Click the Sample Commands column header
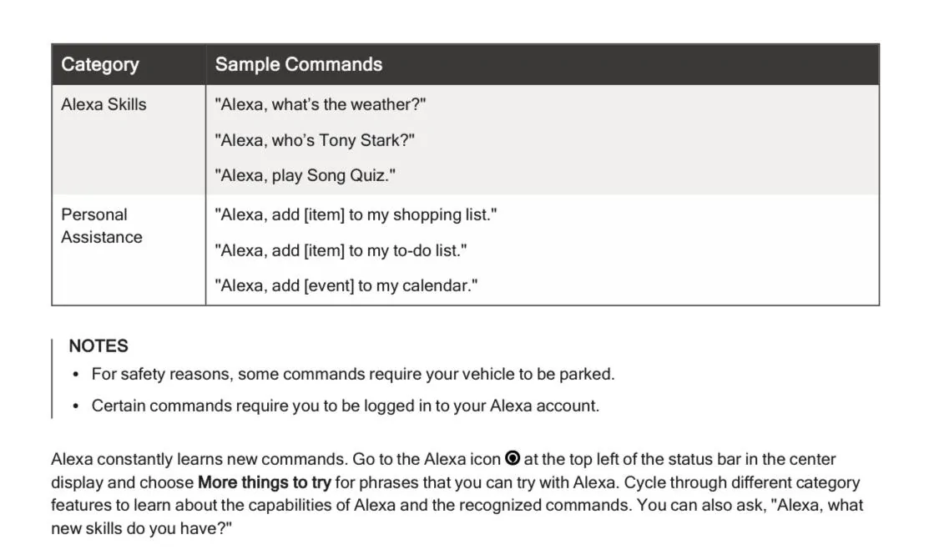This screenshot has width=929, height=560. [x=299, y=64]
